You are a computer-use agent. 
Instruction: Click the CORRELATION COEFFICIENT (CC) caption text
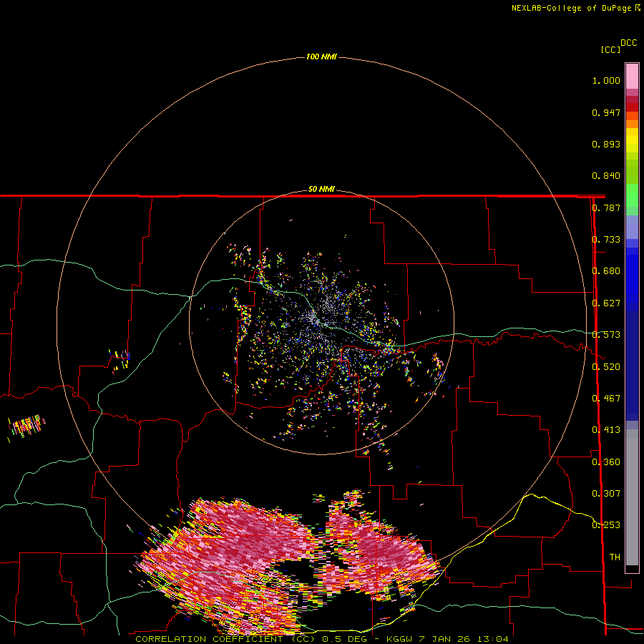coord(225,639)
